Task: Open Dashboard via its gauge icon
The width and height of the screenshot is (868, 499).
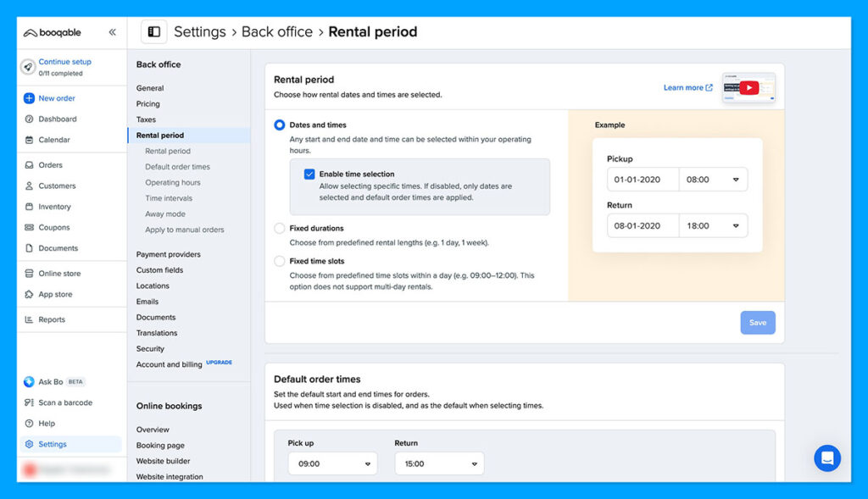Action: point(29,119)
